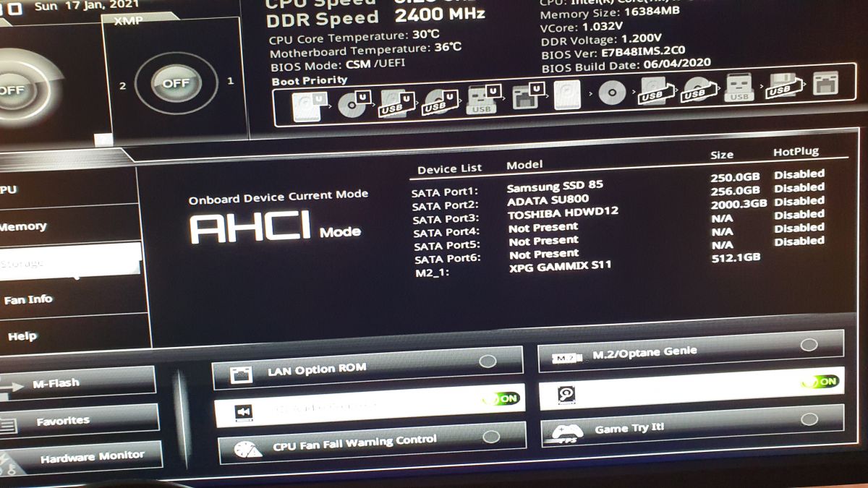Image resolution: width=868 pixels, height=488 pixels.
Task: Open the Help sidebar tab
Action: pyautogui.click(x=75, y=336)
